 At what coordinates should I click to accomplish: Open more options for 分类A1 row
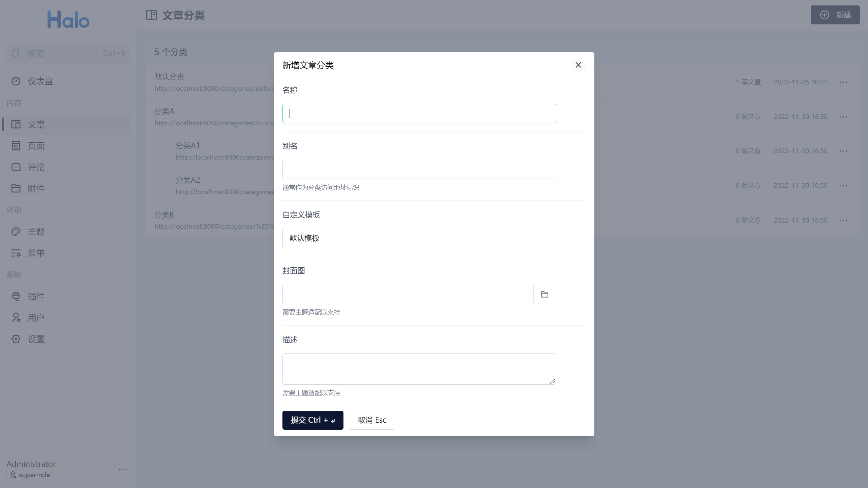[x=844, y=151]
